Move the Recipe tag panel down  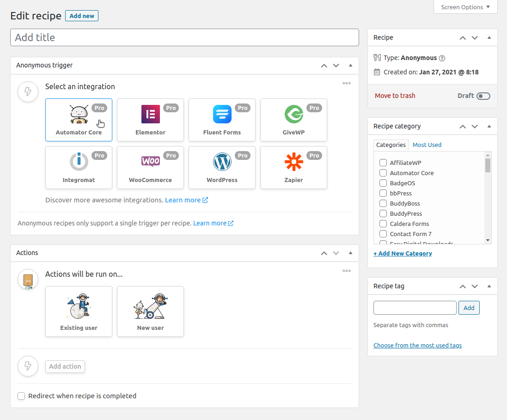[475, 286]
